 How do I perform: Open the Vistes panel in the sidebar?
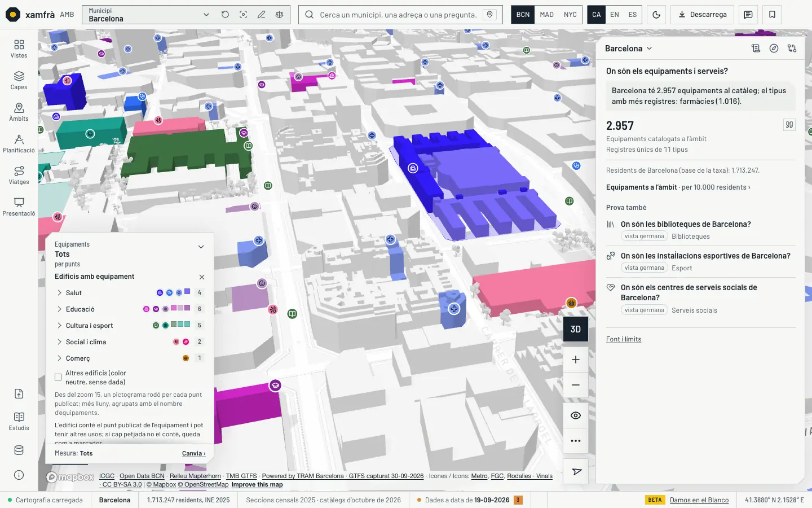point(19,49)
